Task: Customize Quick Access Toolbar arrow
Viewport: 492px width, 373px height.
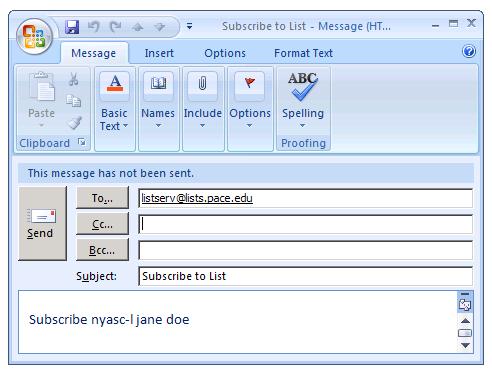Action: tap(189, 26)
